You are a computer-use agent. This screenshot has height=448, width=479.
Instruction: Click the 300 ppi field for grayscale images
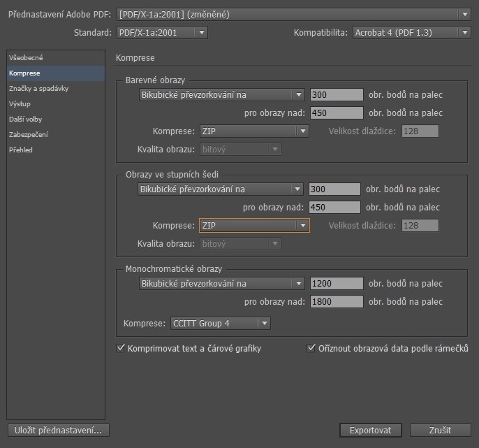tap(334, 189)
